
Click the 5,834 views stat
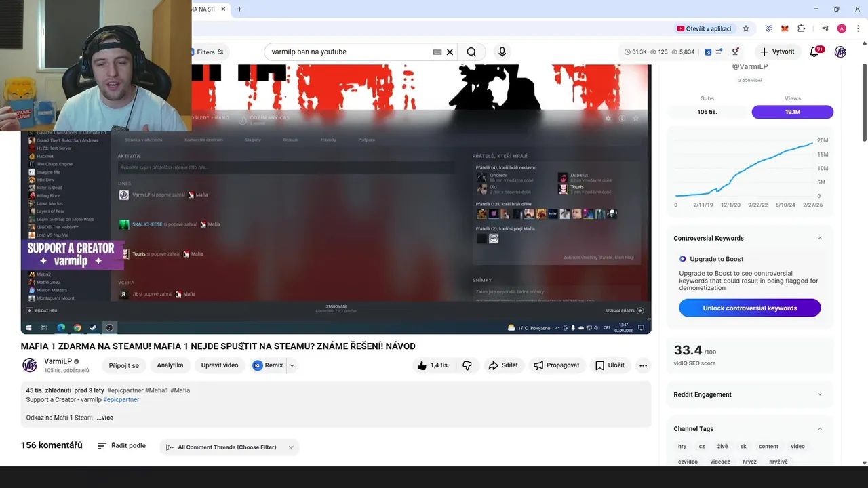coord(682,52)
